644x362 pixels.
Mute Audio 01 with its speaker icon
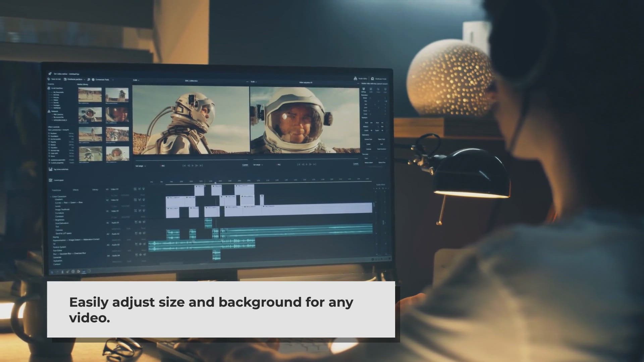click(x=144, y=222)
